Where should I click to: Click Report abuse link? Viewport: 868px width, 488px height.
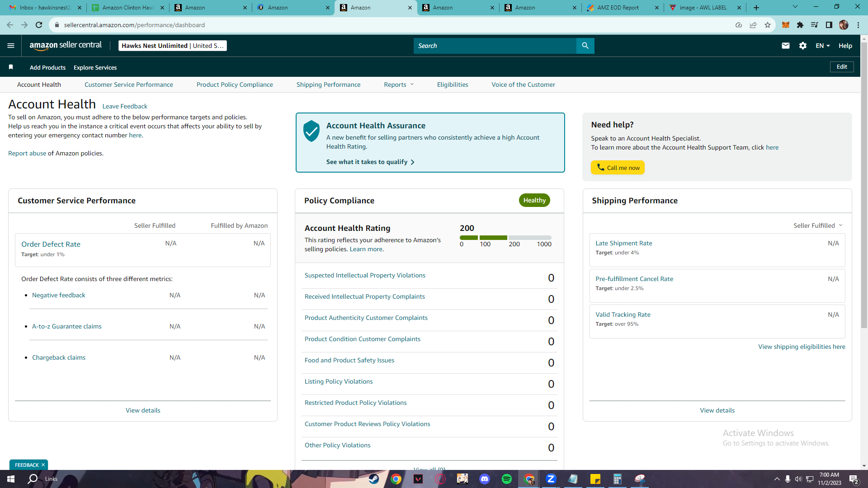point(27,153)
